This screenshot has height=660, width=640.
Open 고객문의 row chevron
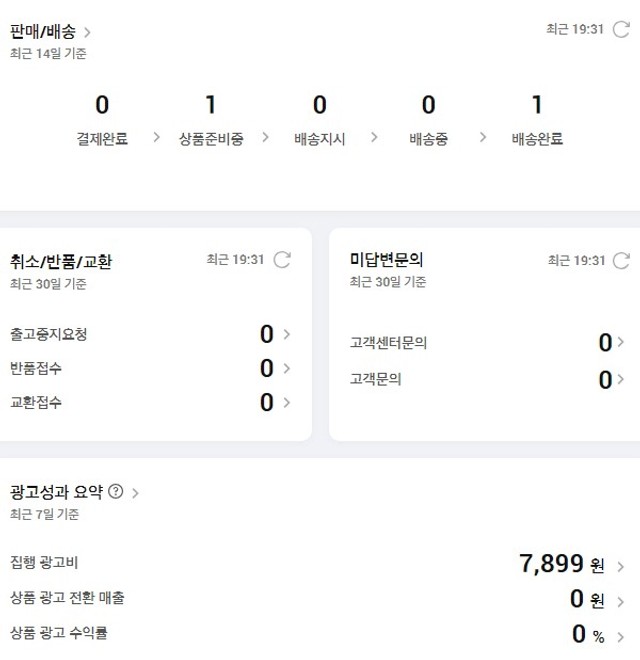coord(621,379)
